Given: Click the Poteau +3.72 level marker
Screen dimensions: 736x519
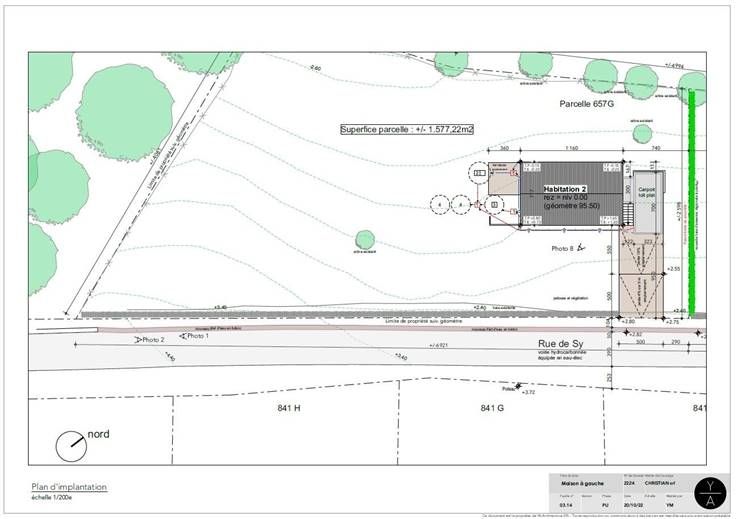Looking at the screenshot, I should click(520, 390).
